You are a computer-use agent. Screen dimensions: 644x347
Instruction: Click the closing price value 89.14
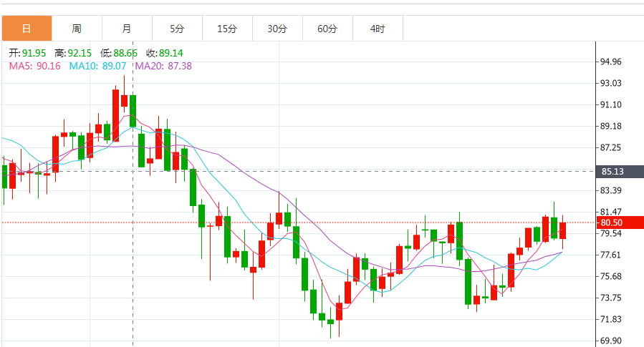tap(170, 54)
